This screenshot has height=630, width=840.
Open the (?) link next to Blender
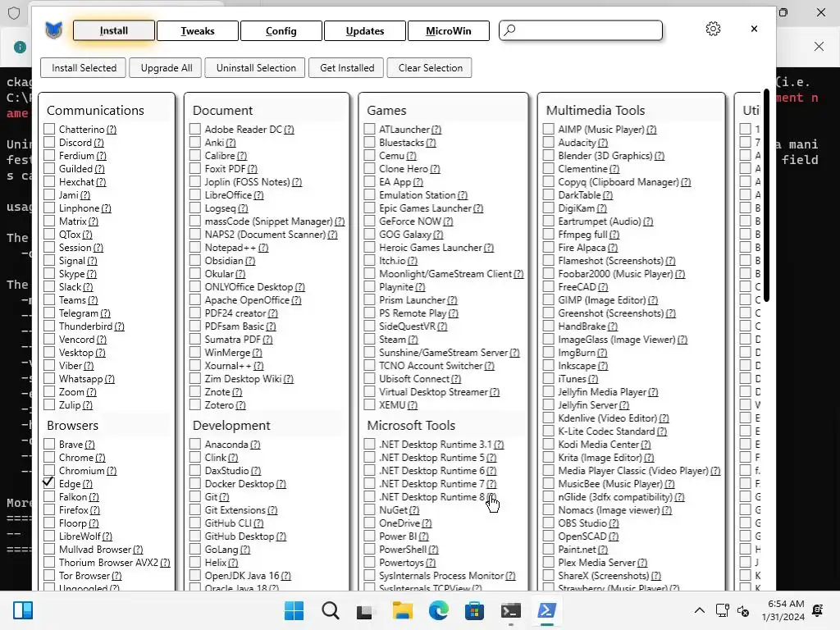click(x=660, y=156)
